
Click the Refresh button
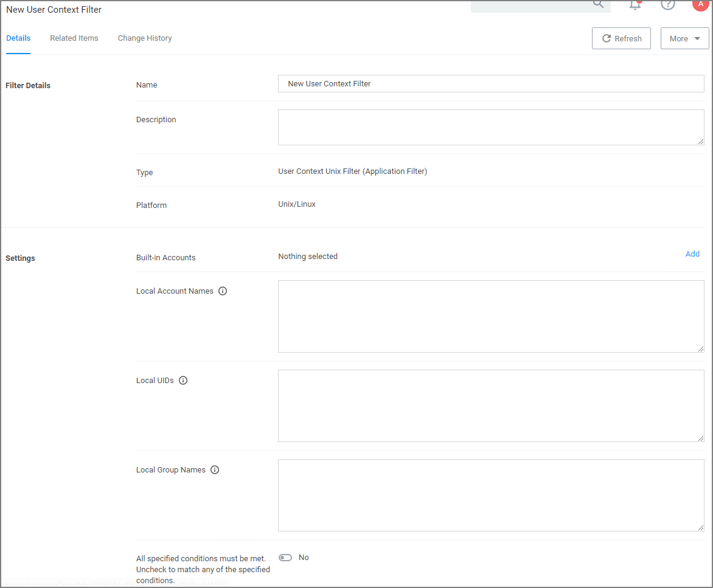click(621, 39)
